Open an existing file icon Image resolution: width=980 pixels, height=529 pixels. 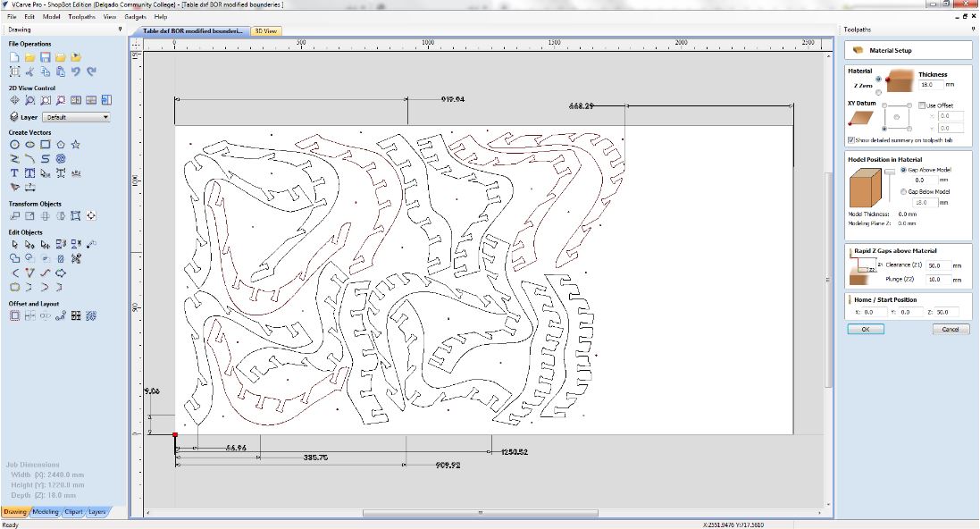coord(29,57)
